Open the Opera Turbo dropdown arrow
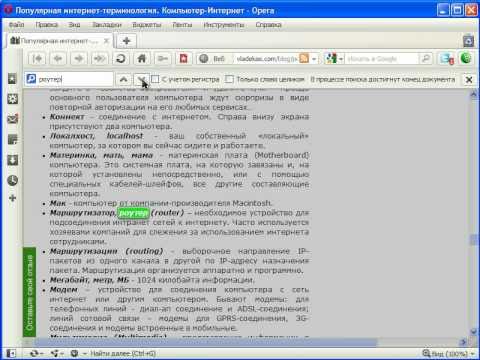 pos(85,354)
